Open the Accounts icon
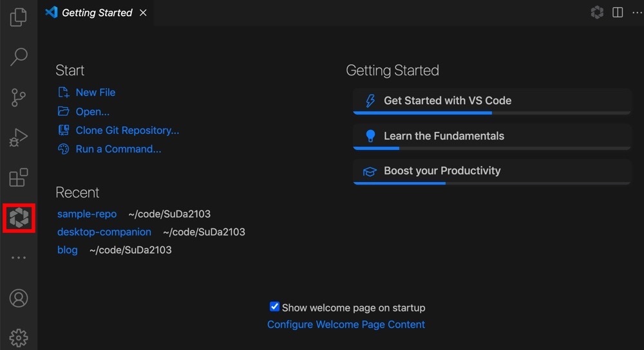Screen dimensions: 644x350 19,299
